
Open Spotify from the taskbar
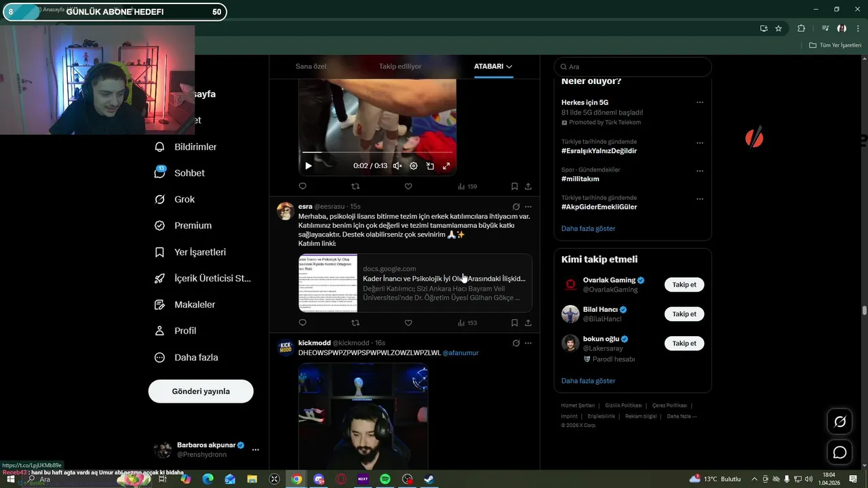point(385,479)
